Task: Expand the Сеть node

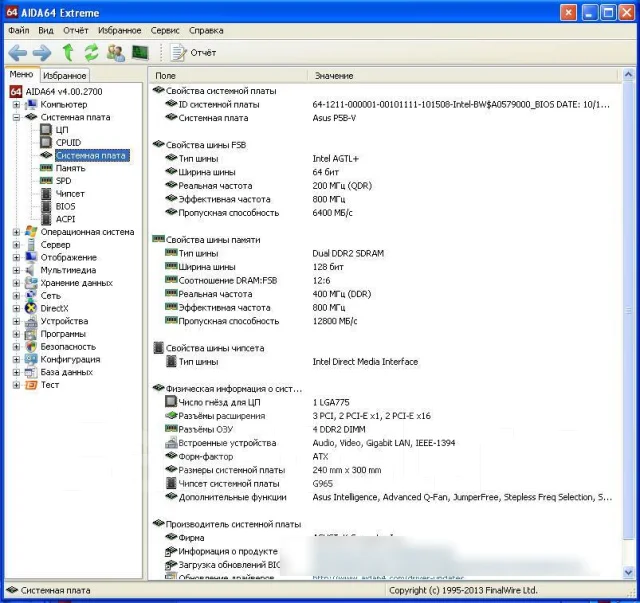Action: [x=16, y=296]
